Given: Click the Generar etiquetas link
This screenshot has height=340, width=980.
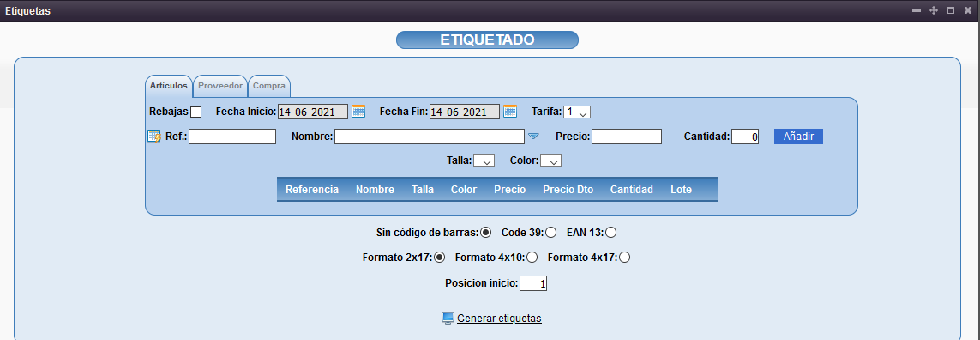Looking at the screenshot, I should (499, 318).
